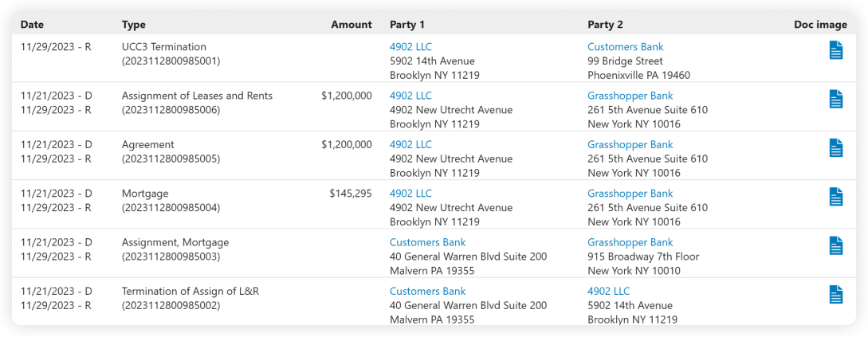Open document image for Termination of Assign of L&R
Viewport: 868px width, 337px height.
click(835, 294)
